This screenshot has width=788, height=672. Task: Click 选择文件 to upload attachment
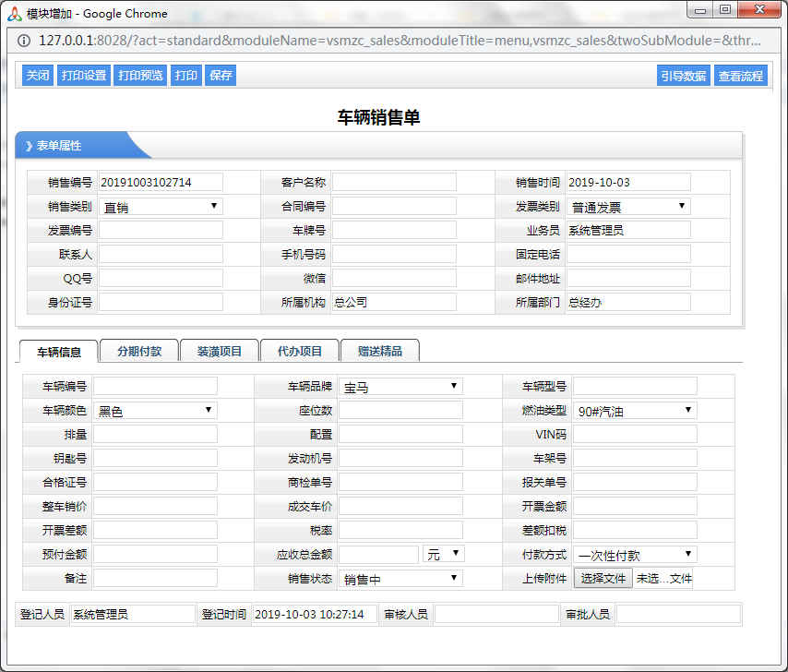click(x=603, y=579)
